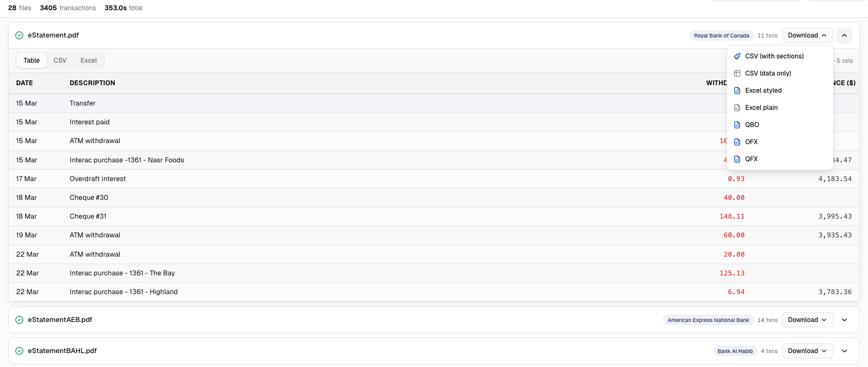The width and height of the screenshot is (868, 367).
Task: Click success checkmark beside eStatementBAHL.pdf
Action: click(19, 350)
